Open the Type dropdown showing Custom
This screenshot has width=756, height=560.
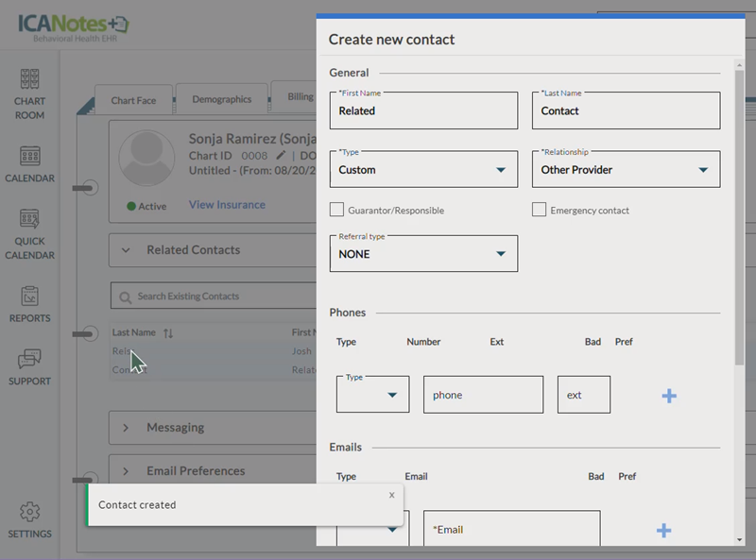[423, 170]
